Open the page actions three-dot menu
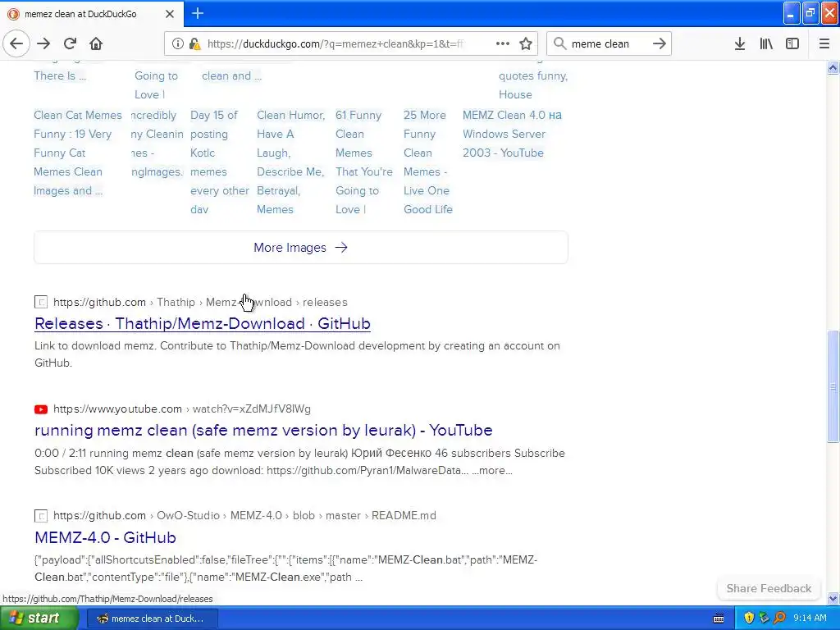This screenshot has height=630, width=840. click(x=503, y=43)
